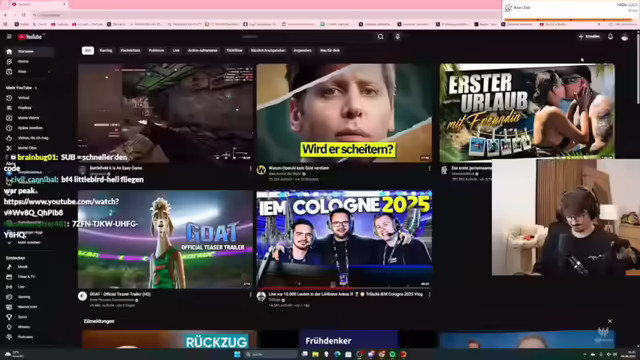Open the taskbar weather widget
The image size is (640, 360).
click(14, 354)
